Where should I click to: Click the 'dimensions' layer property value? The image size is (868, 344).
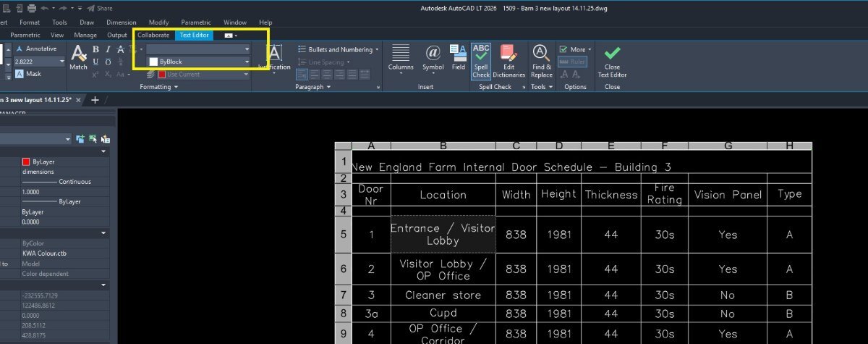click(x=38, y=172)
